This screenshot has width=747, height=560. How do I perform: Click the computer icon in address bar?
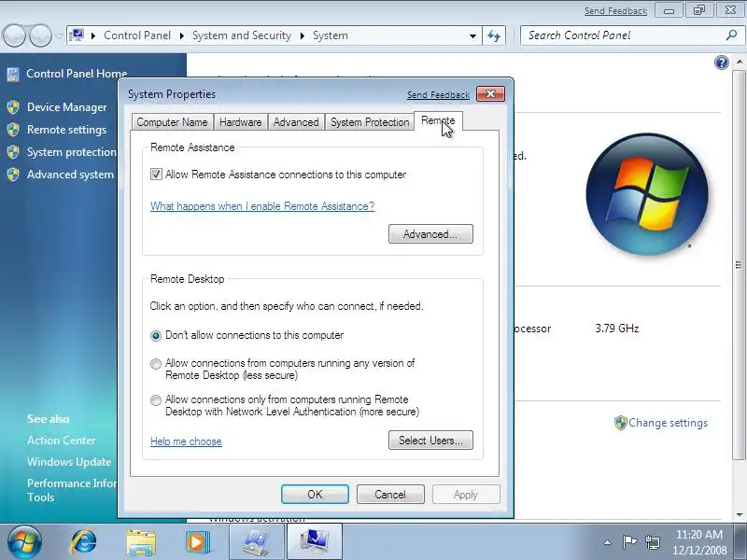[x=77, y=35]
